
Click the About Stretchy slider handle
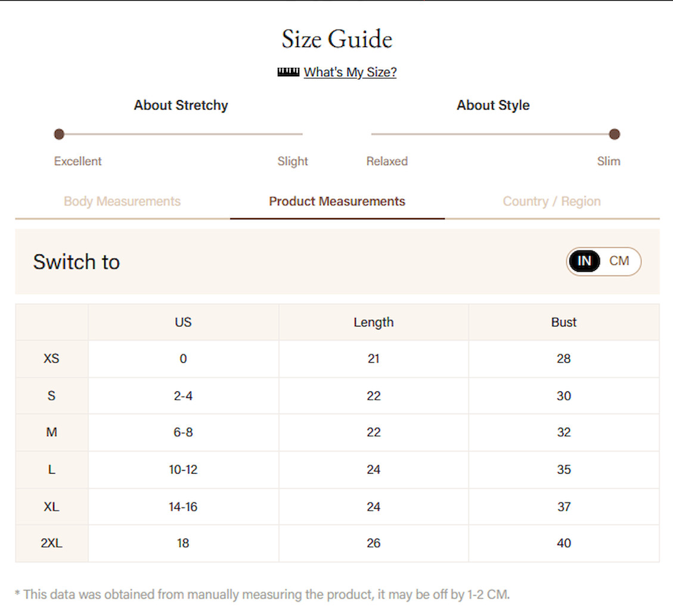tap(59, 134)
